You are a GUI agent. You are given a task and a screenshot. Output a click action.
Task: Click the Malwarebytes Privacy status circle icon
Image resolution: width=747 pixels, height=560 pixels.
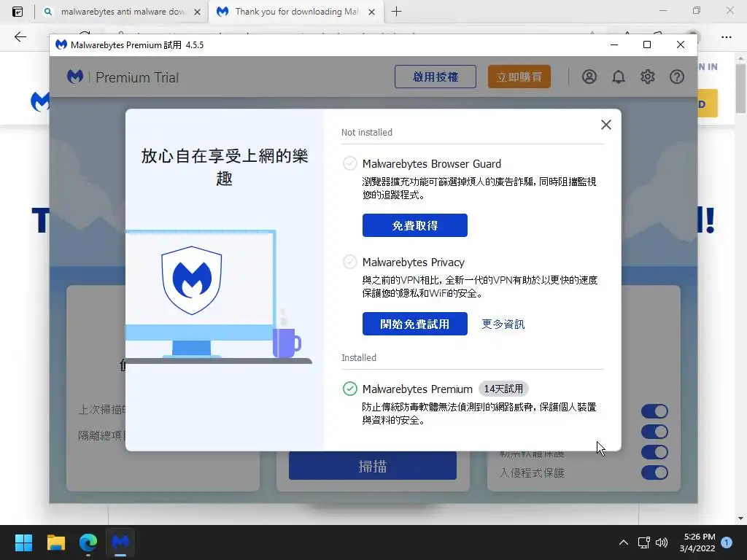349,262
